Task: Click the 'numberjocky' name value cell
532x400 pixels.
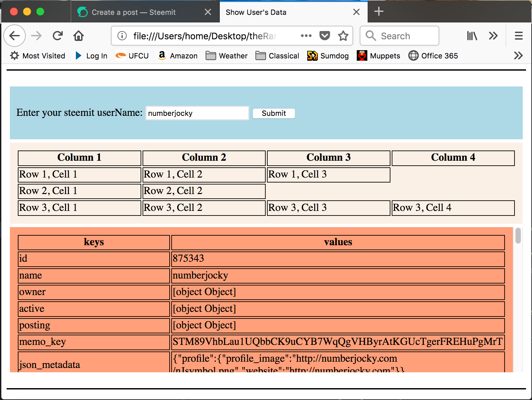Action: coord(338,276)
